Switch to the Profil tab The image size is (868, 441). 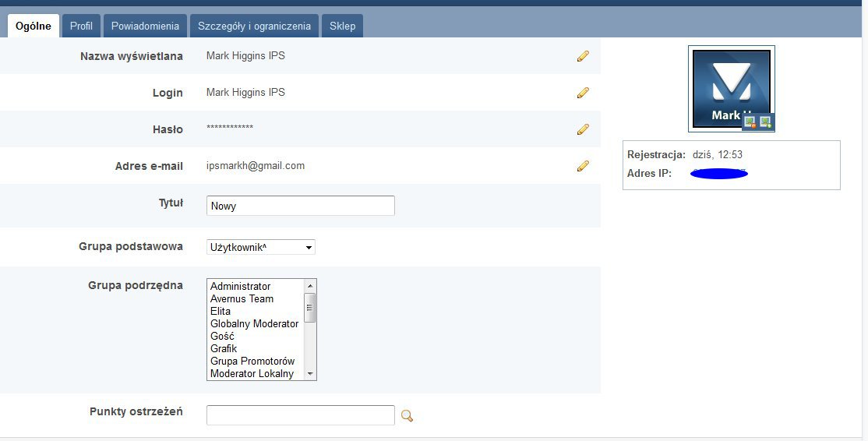tap(81, 26)
